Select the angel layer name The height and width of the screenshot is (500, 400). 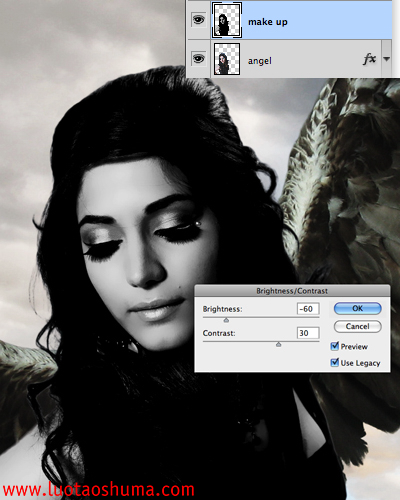pos(260,61)
